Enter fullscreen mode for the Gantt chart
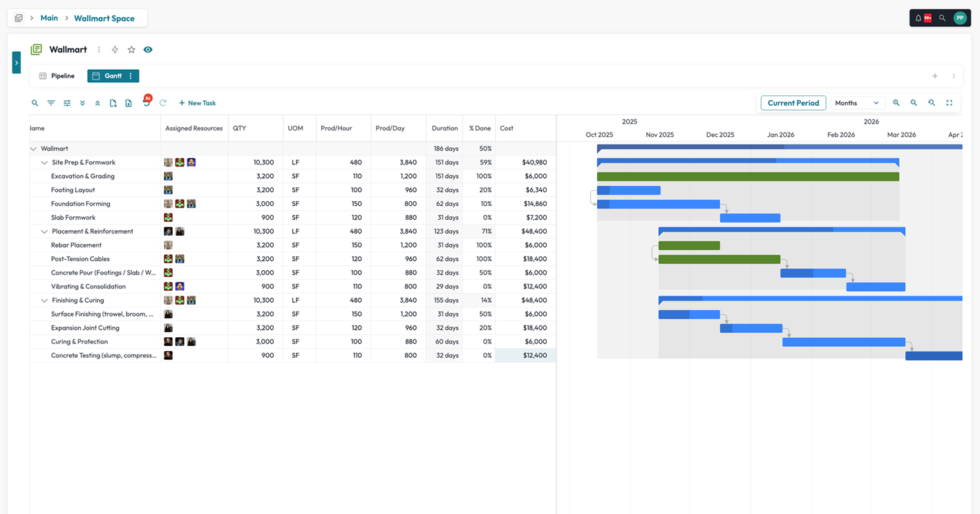This screenshot has width=980, height=514. click(x=950, y=103)
